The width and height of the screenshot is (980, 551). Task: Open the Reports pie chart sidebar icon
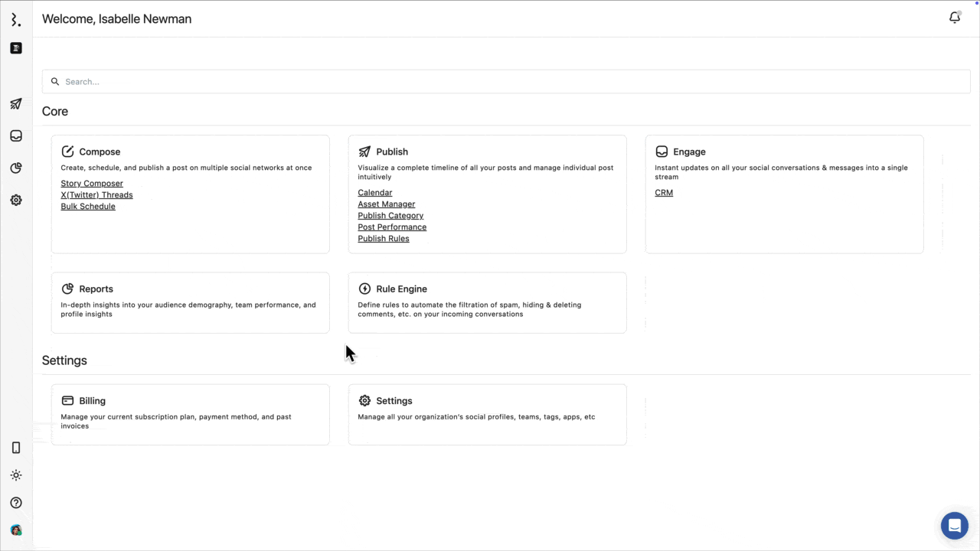coord(16,168)
